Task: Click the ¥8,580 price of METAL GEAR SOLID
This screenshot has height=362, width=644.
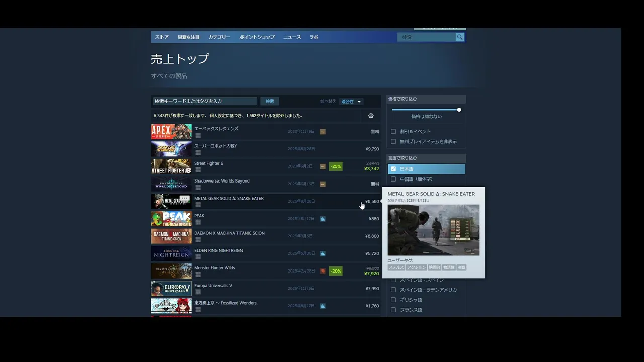Action: click(372, 202)
